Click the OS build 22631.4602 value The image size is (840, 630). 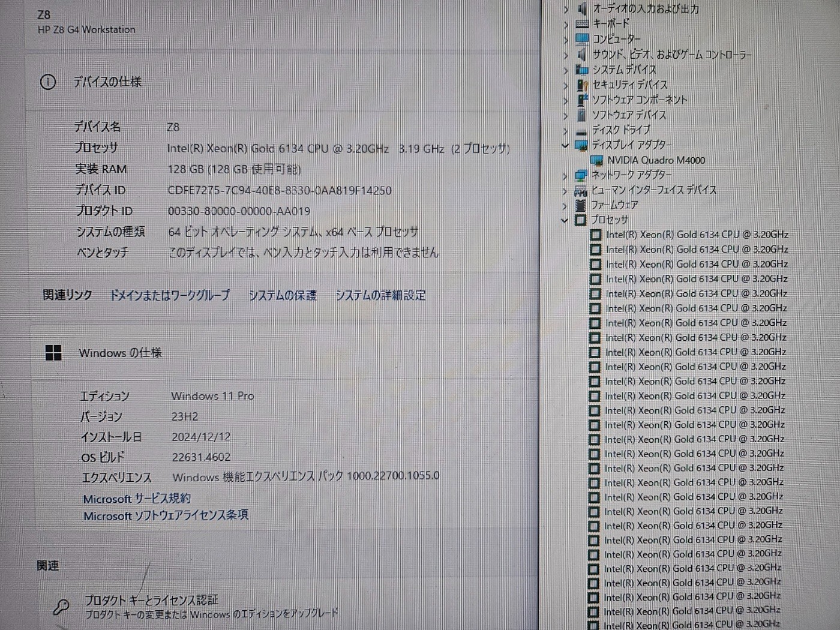coord(201,457)
